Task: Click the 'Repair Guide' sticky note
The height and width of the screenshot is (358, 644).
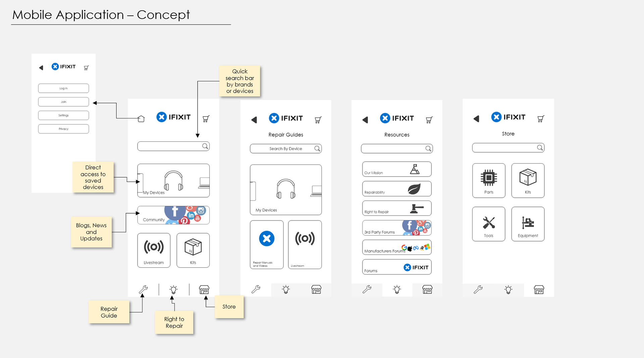Action: (x=109, y=312)
